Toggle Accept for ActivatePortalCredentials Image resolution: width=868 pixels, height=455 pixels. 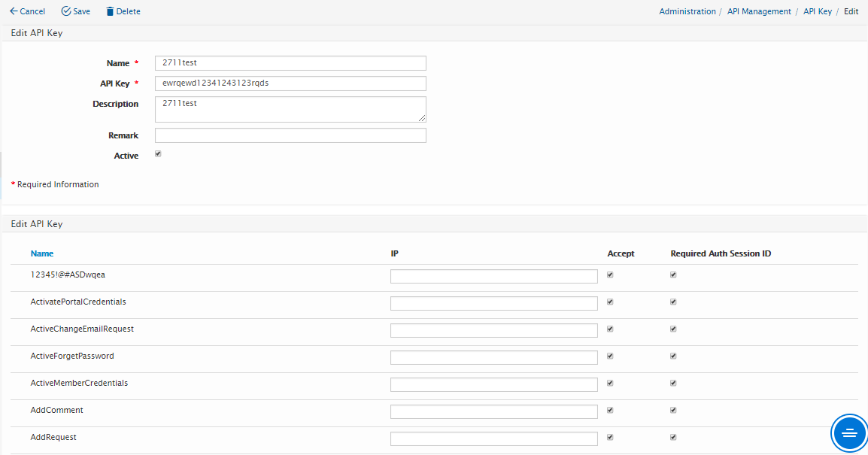[610, 302]
